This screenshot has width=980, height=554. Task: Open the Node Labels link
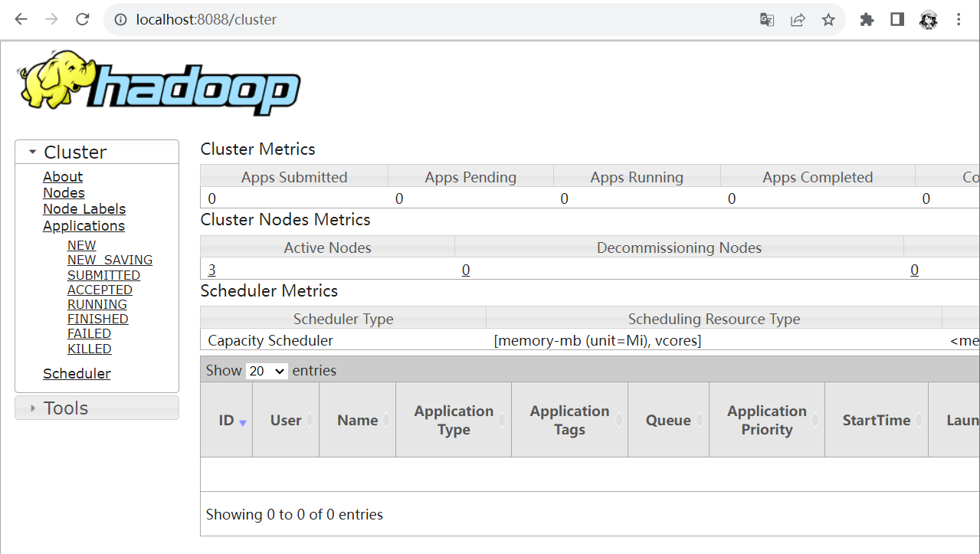pos(84,209)
